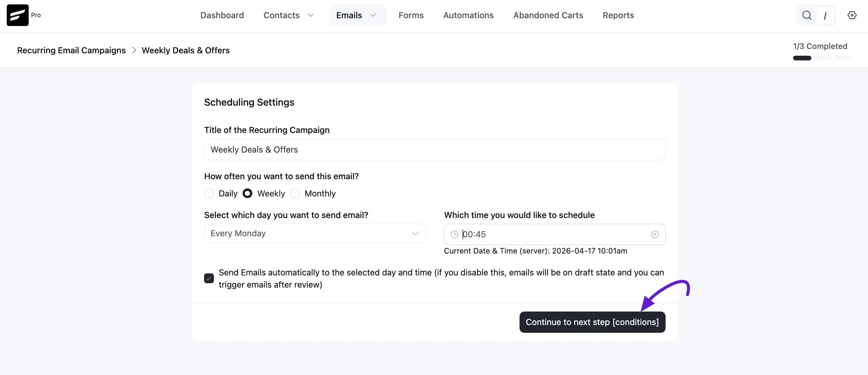Open the settings gear icon
The width and height of the screenshot is (868, 375).
pyautogui.click(x=852, y=15)
